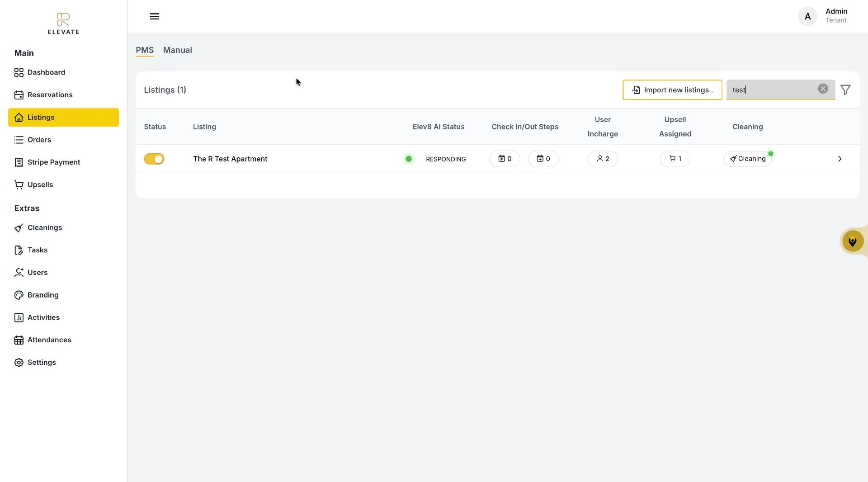The height and width of the screenshot is (482, 868).
Task: Click the filter funnel icon
Action: (x=845, y=90)
